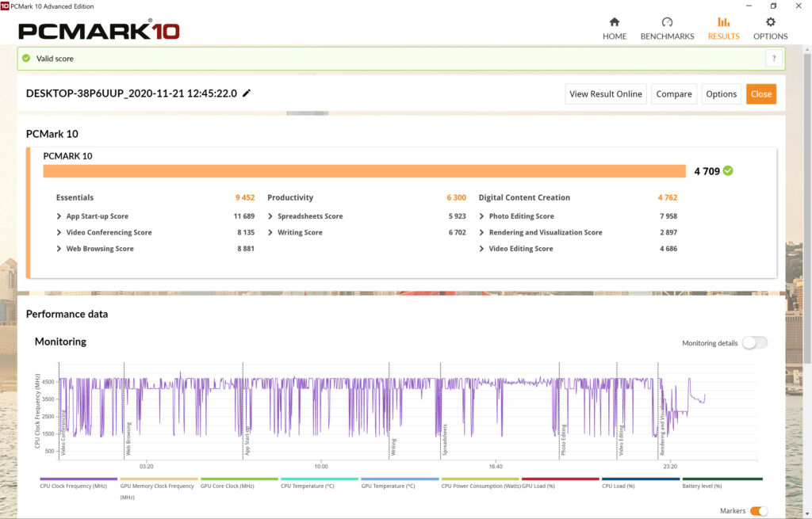
Task: Click the PCMark 10 title bar app icon
Action: pyautogui.click(x=5, y=6)
